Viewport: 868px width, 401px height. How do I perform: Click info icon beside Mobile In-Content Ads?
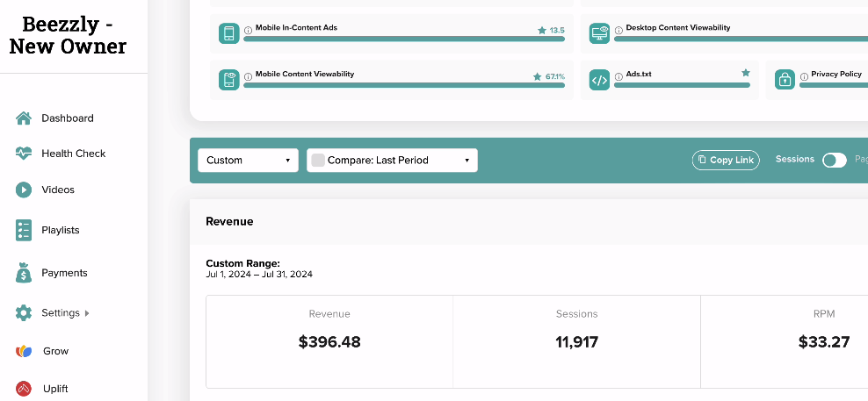[x=248, y=30]
